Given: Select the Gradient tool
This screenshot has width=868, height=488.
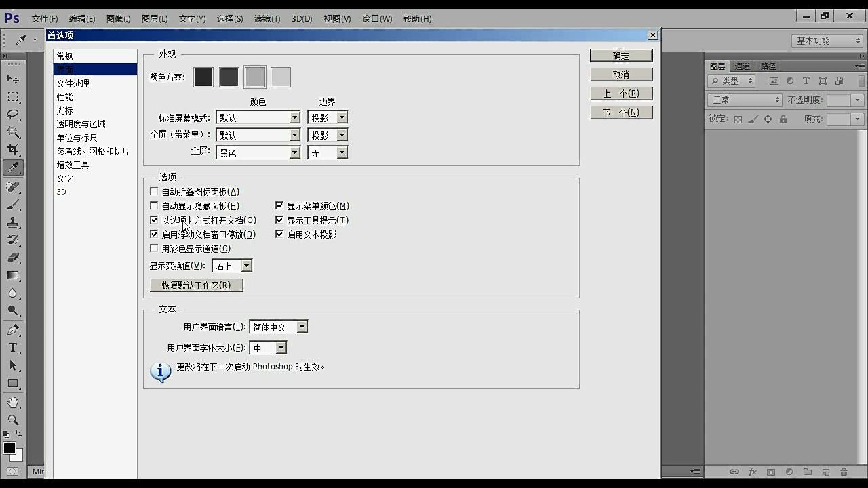Looking at the screenshot, I should pyautogui.click(x=13, y=275).
